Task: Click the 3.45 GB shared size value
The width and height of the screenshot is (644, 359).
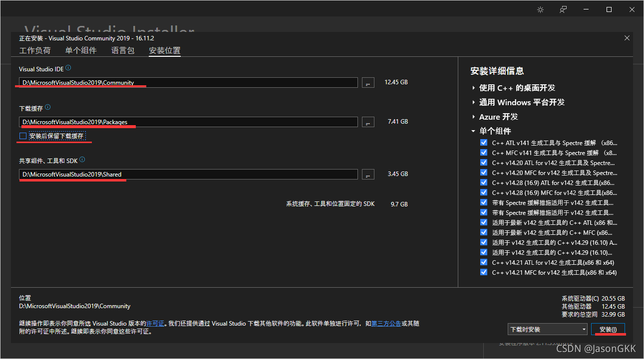Action: pyautogui.click(x=398, y=174)
